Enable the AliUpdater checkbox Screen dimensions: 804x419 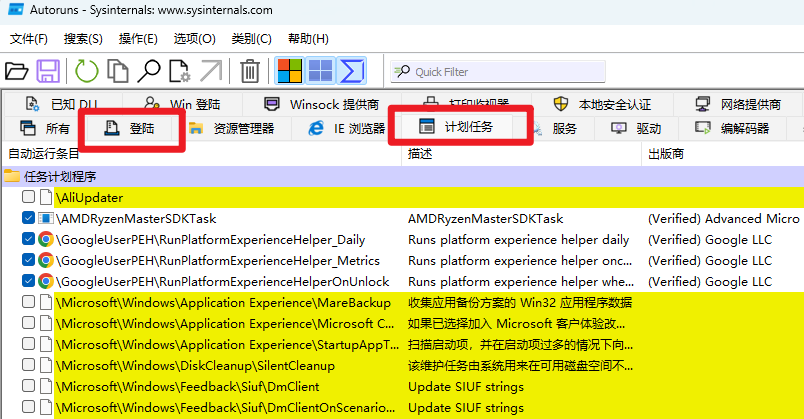(28, 197)
